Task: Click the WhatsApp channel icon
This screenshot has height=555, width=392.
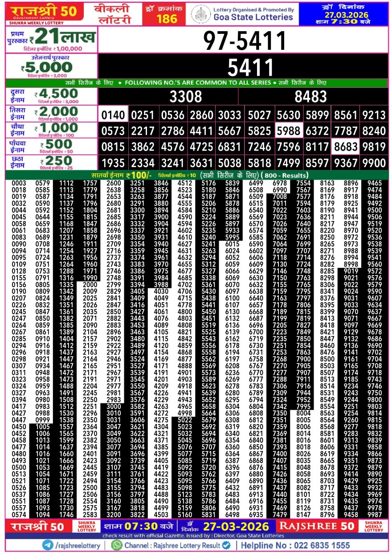Action: pos(117,545)
